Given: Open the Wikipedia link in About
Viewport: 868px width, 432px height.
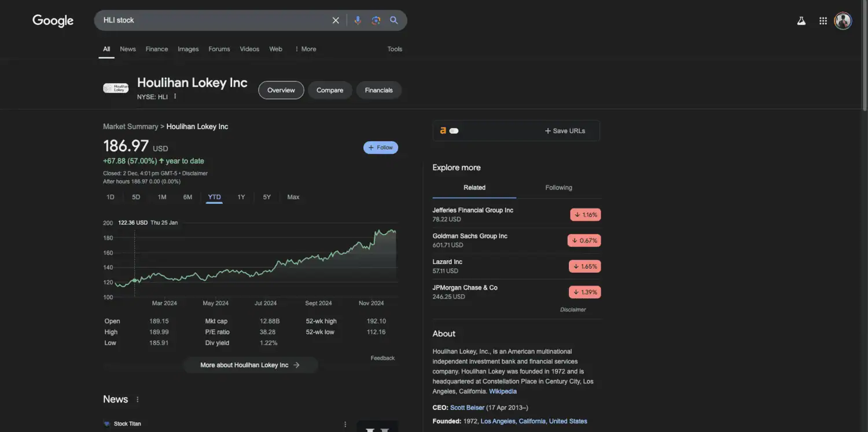Looking at the screenshot, I should coord(503,391).
